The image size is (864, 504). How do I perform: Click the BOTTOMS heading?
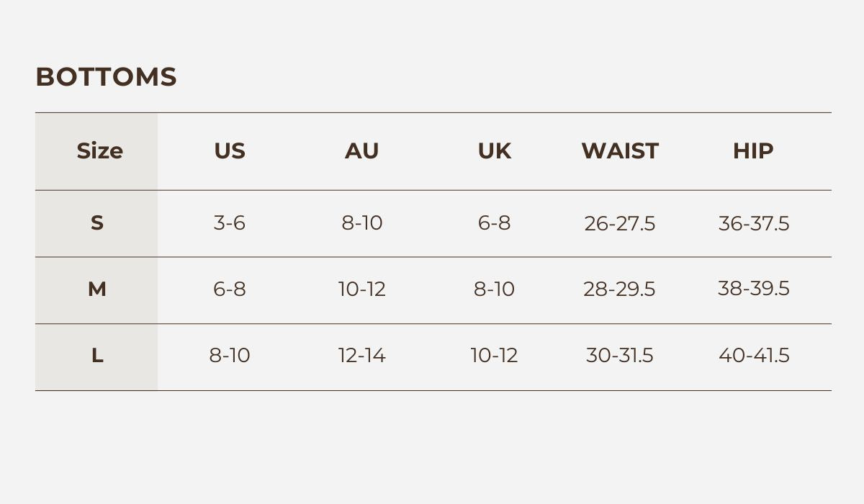click(x=106, y=77)
